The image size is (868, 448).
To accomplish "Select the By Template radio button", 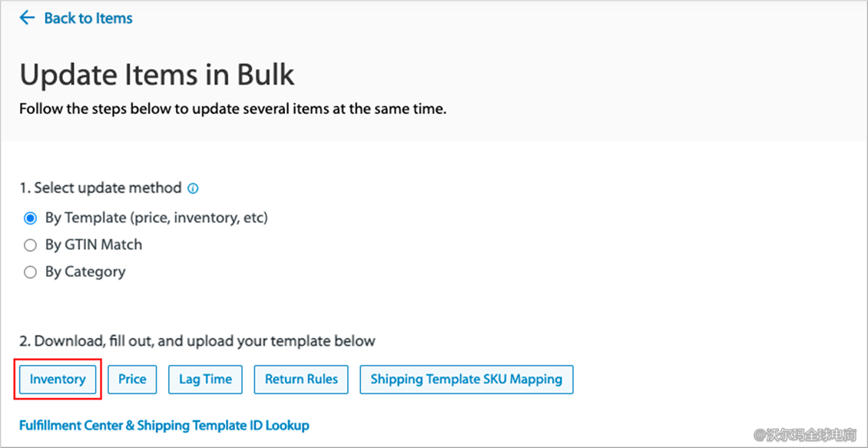I will tap(30, 218).
